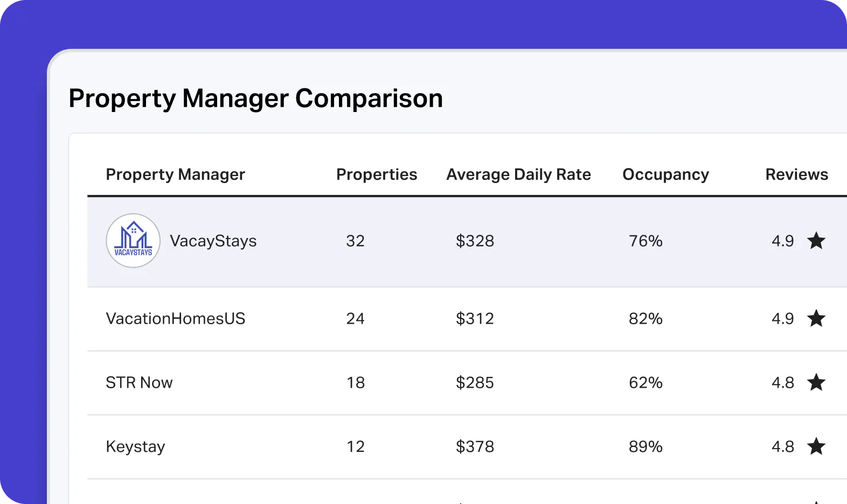Sort by Reviews column header
This screenshot has height=504, width=847.
coord(797,174)
